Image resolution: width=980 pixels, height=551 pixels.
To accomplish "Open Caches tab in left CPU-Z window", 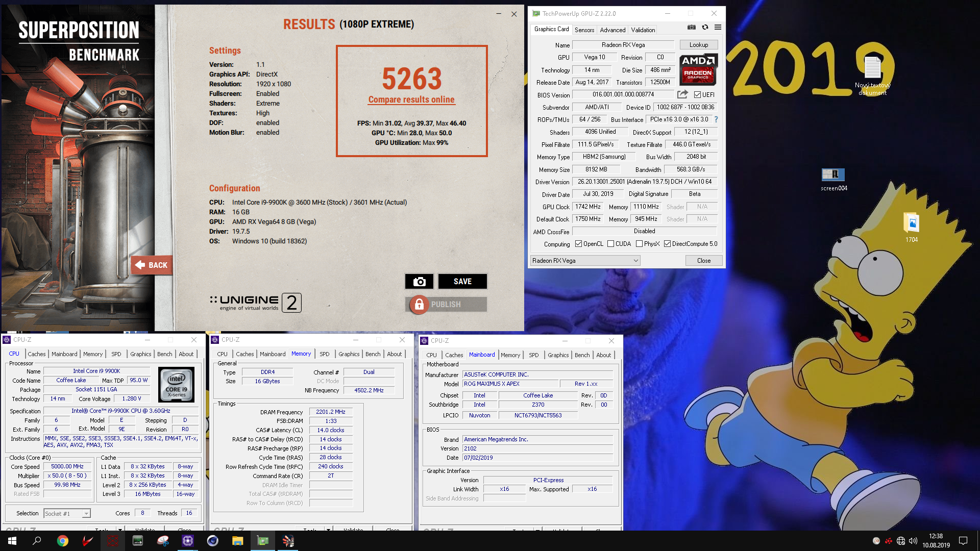I will tap(36, 354).
